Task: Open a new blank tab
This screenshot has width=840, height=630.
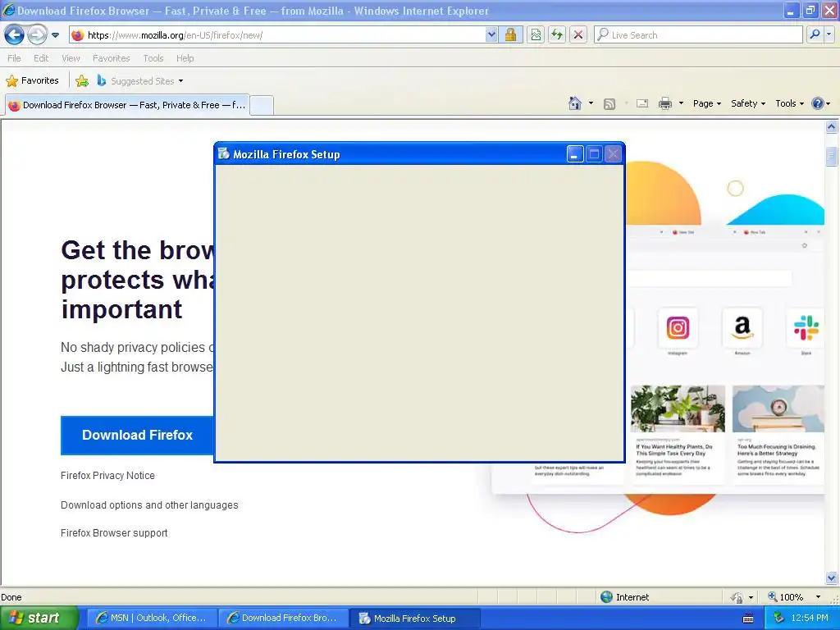Action: (x=262, y=105)
